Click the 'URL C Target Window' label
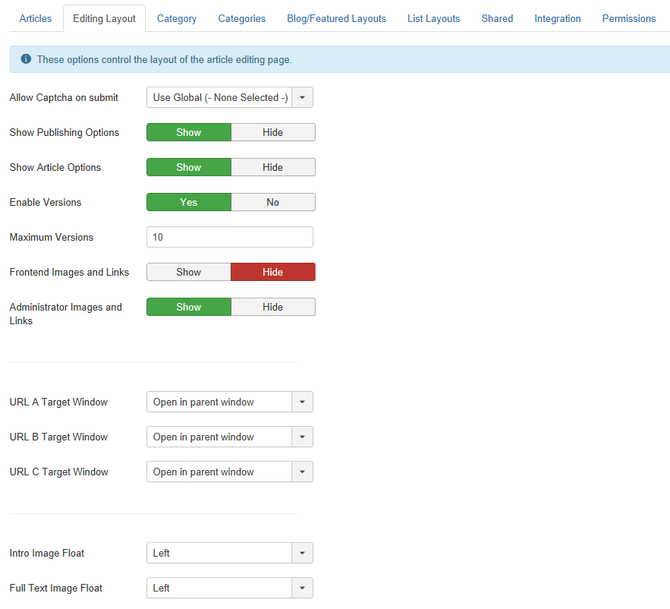 59,472
